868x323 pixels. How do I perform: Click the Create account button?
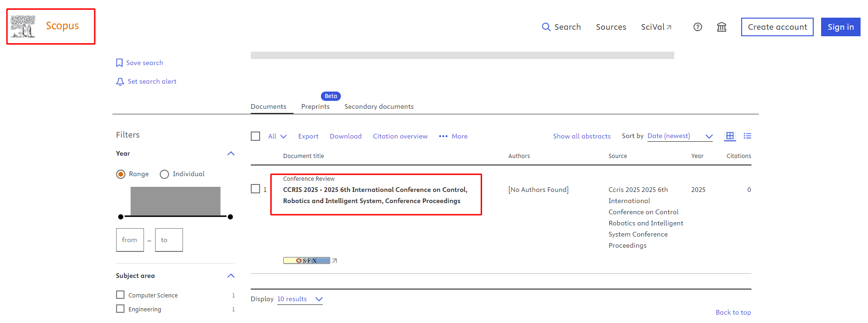point(777,27)
